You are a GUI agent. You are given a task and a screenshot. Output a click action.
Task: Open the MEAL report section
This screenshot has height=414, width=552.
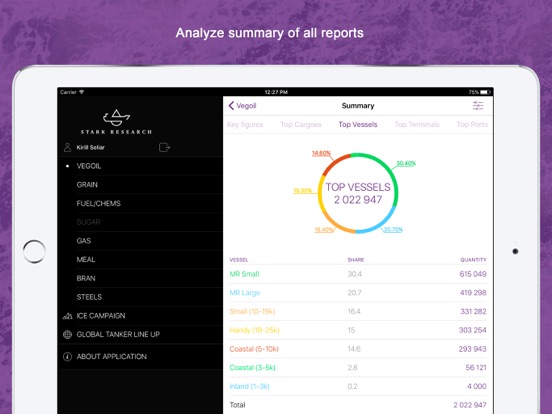point(141,259)
